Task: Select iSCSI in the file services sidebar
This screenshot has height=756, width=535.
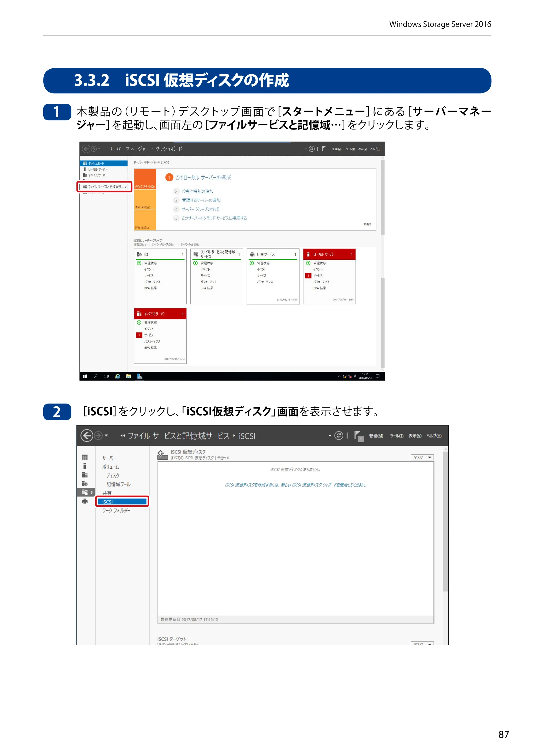Action: (122, 502)
